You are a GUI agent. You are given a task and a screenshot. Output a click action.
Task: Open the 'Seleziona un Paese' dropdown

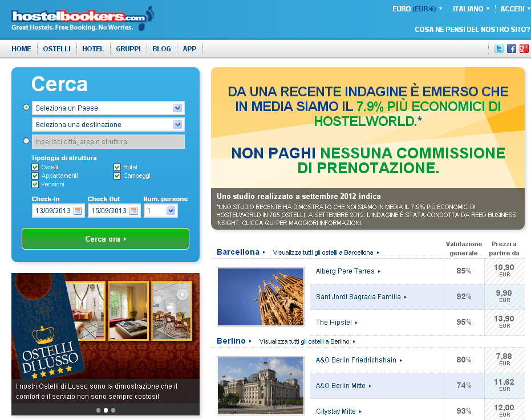click(108, 108)
